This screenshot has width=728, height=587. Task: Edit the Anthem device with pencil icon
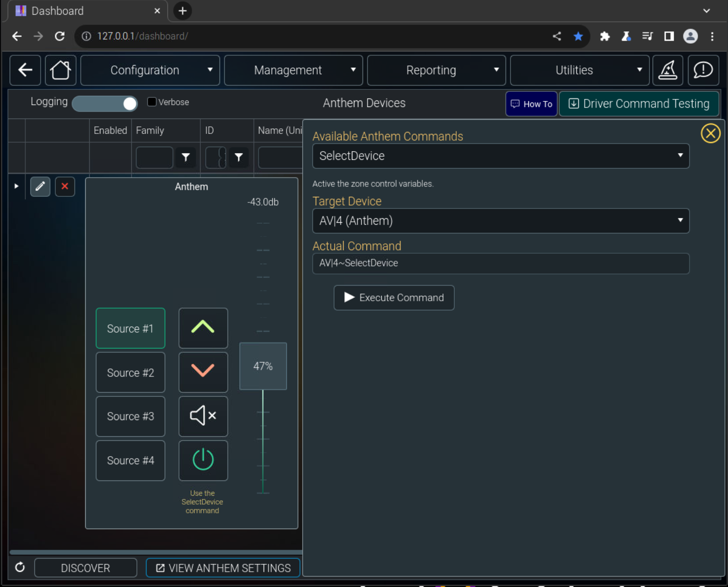[40, 186]
